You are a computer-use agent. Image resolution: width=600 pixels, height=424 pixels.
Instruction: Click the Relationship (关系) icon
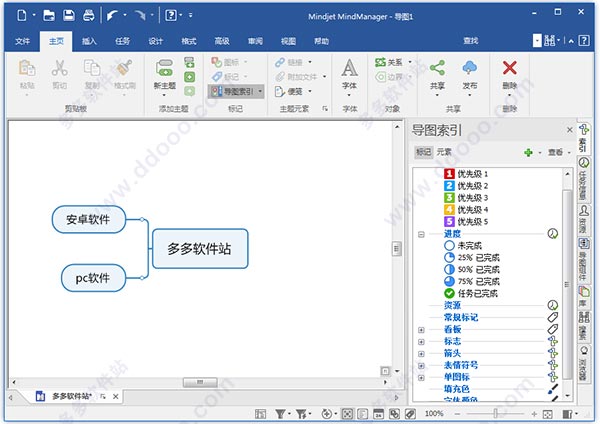click(x=380, y=62)
